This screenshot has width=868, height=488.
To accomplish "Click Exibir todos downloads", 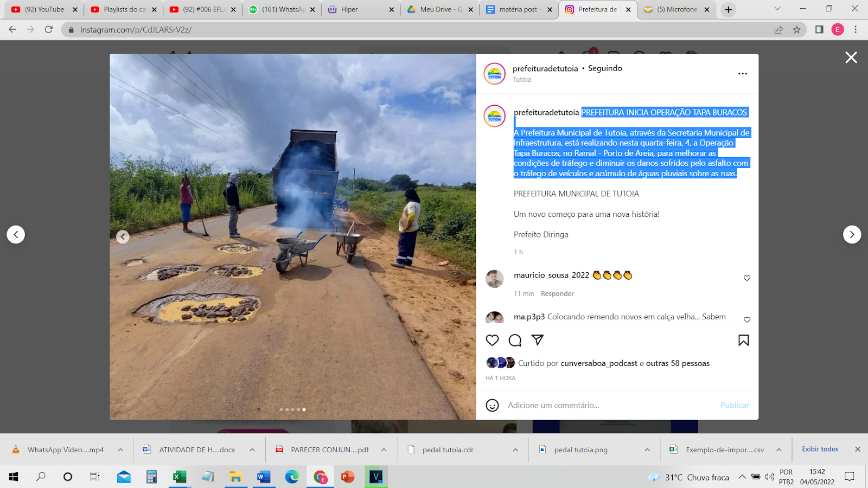I will 820,449.
